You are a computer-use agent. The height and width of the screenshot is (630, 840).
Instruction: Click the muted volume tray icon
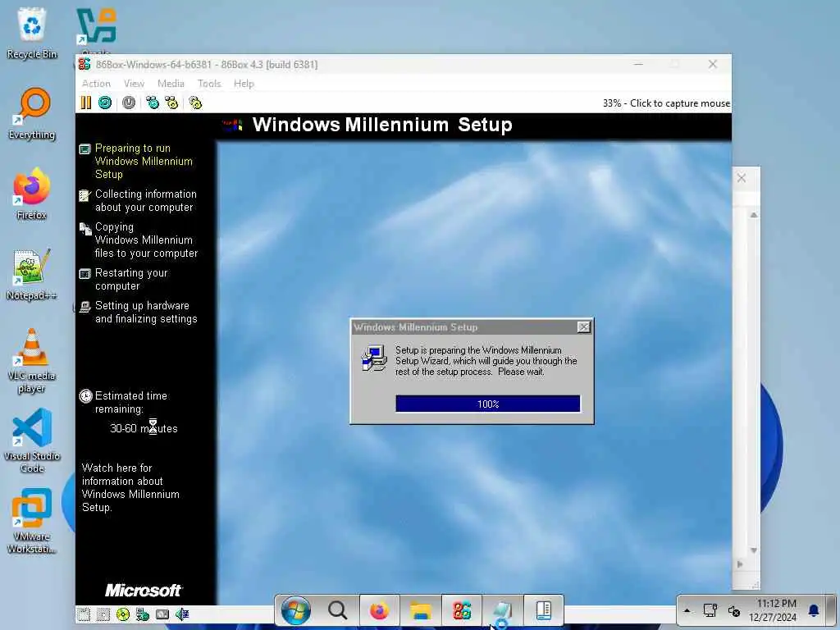click(x=734, y=610)
